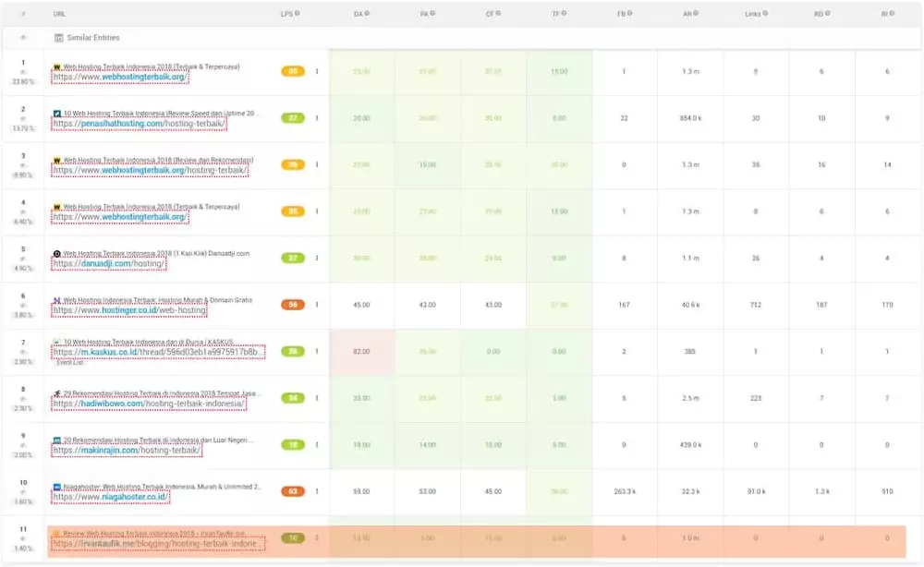Click the favicon of the danuadji.com result
Screen dimensions: 924x567
pos(57,254)
